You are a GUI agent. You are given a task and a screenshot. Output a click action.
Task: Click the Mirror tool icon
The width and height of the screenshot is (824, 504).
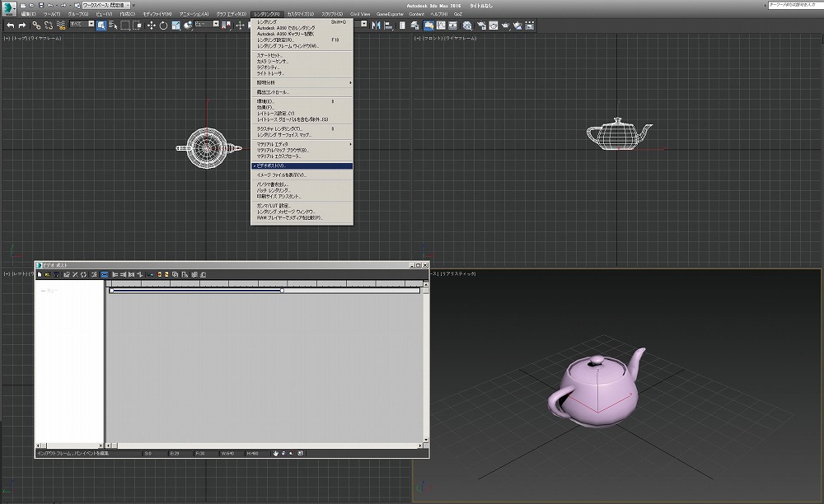click(377, 26)
